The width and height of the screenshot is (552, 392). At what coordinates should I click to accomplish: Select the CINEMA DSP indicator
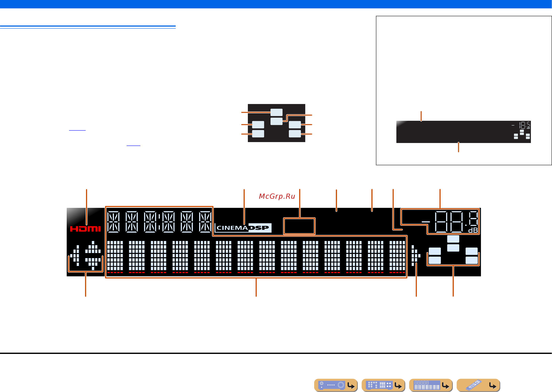(x=243, y=228)
